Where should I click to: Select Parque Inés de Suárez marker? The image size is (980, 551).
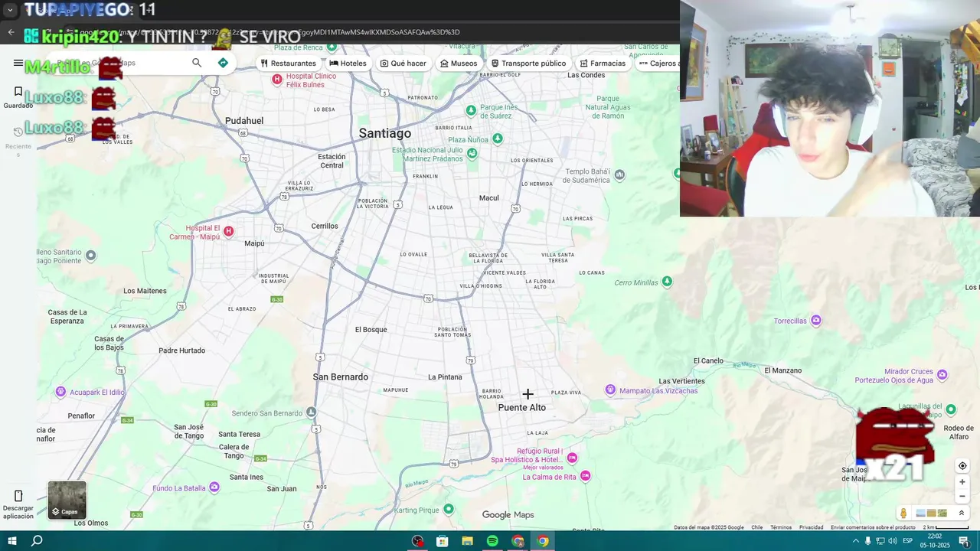471,110
